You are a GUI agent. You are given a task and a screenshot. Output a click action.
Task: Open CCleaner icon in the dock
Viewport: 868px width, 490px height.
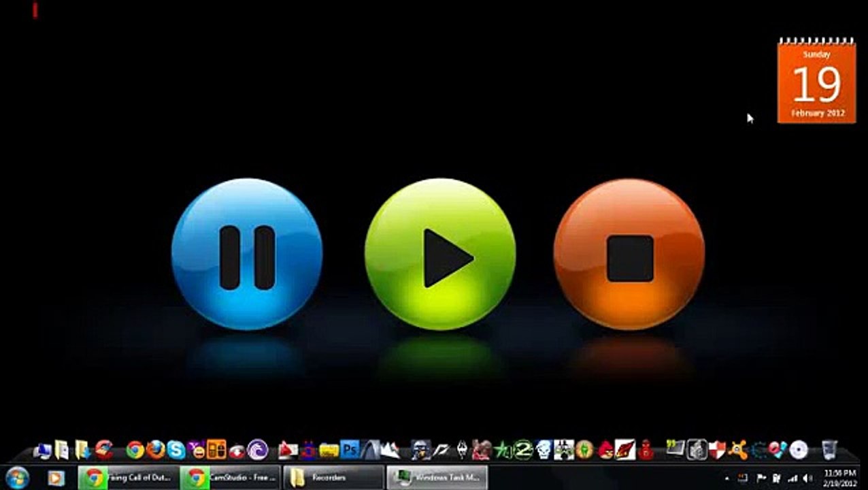click(x=104, y=450)
